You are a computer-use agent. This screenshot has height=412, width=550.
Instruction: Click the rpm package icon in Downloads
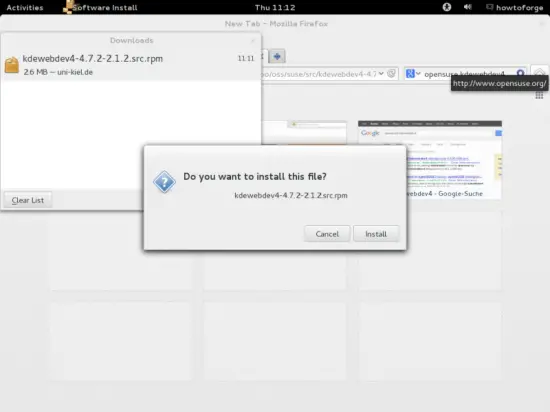(12, 65)
